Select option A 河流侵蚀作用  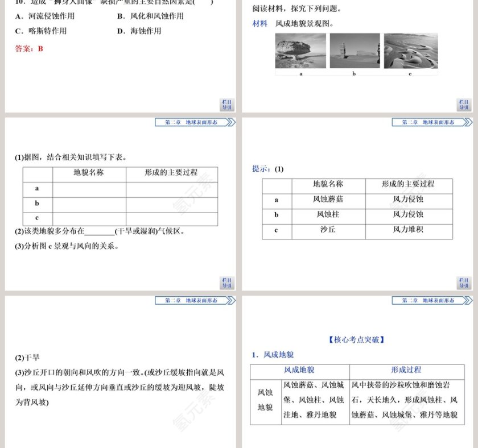[47, 16]
